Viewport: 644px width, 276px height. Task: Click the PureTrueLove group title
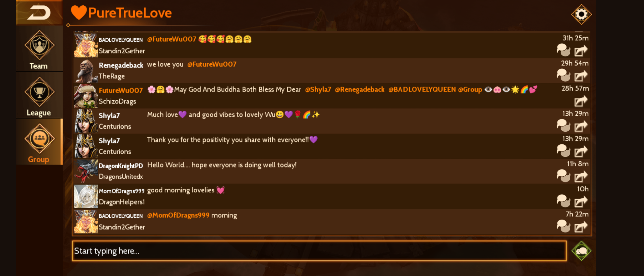click(130, 13)
